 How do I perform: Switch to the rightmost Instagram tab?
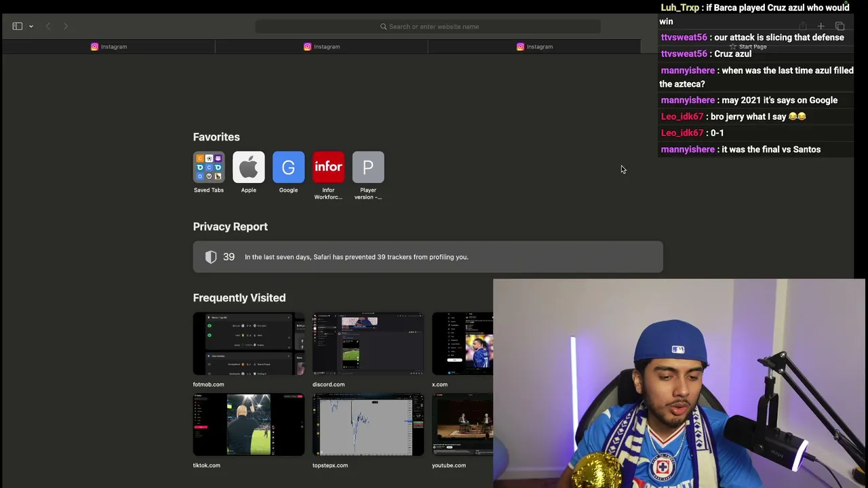coord(534,47)
